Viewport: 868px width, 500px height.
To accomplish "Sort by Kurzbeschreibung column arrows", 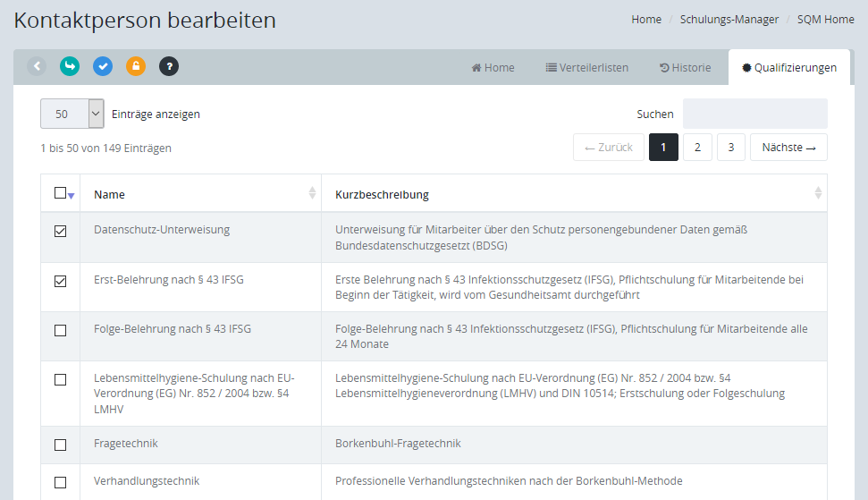I will [x=818, y=193].
